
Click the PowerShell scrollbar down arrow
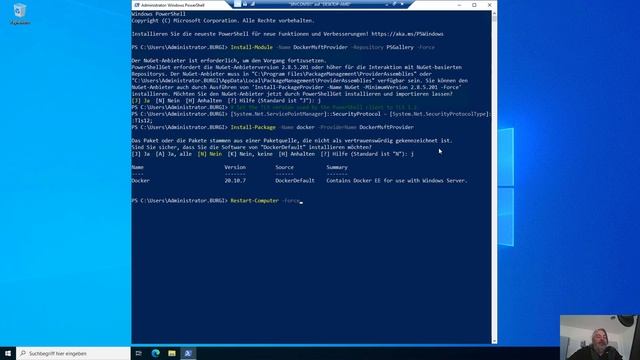[x=494, y=340]
